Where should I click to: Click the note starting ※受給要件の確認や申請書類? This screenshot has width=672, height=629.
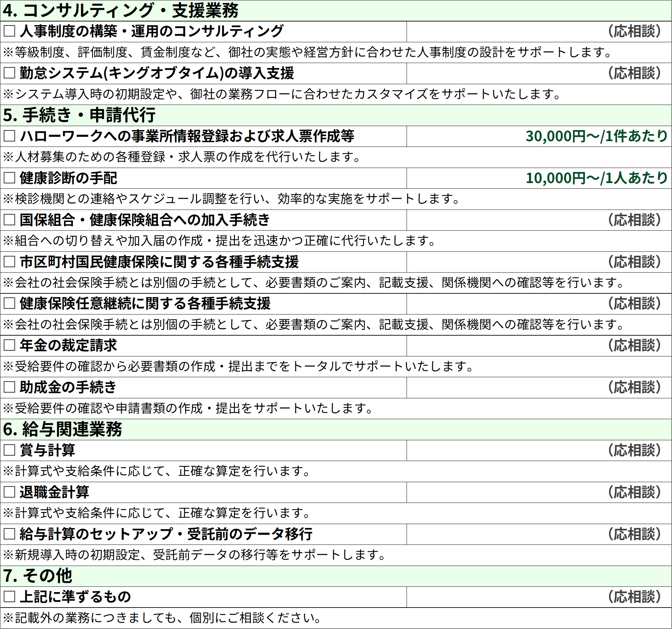(188, 408)
